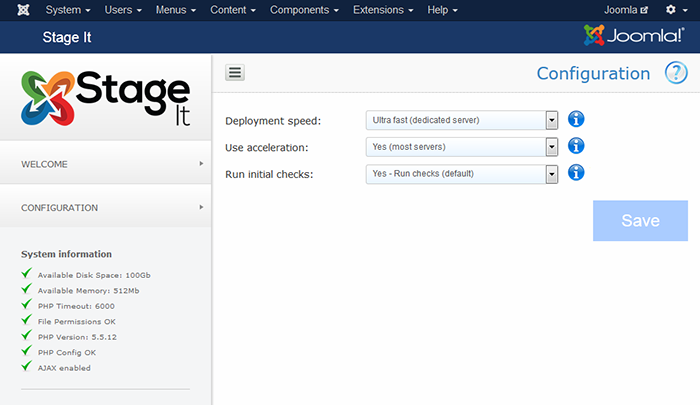Click 'PHP Timeout: 6000' text
Screen dimensions: 700x405
pos(76,306)
